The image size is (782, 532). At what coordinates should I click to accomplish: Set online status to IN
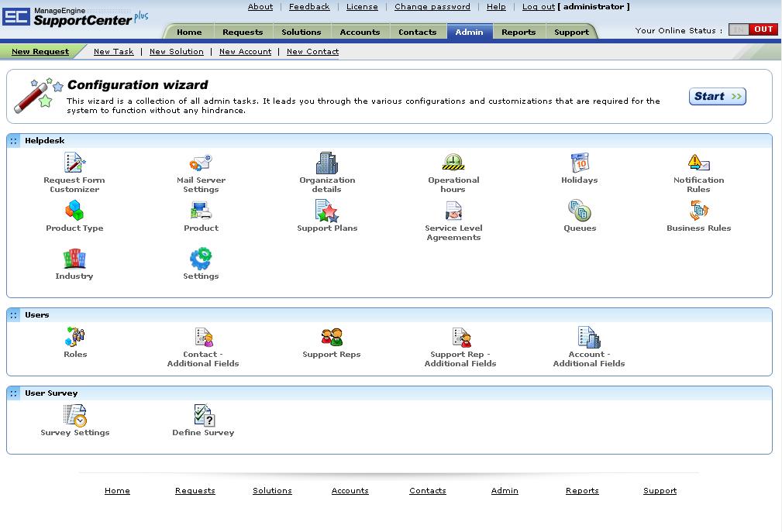click(739, 29)
